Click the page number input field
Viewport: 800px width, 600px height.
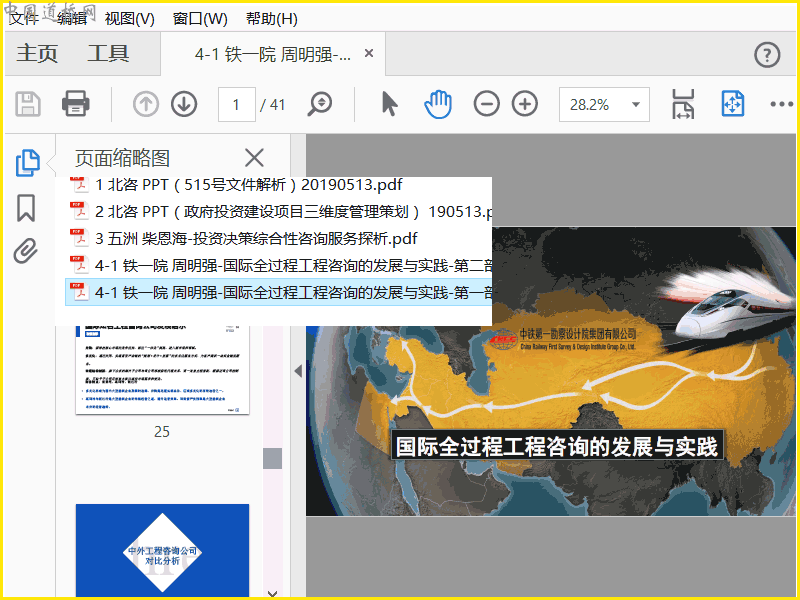click(x=237, y=105)
